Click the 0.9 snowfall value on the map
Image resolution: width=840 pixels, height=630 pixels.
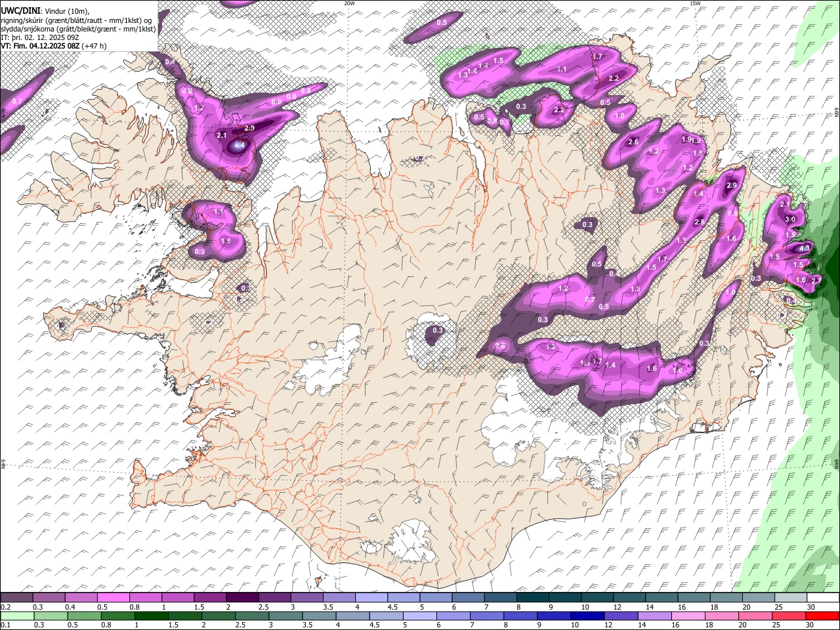click(x=276, y=102)
